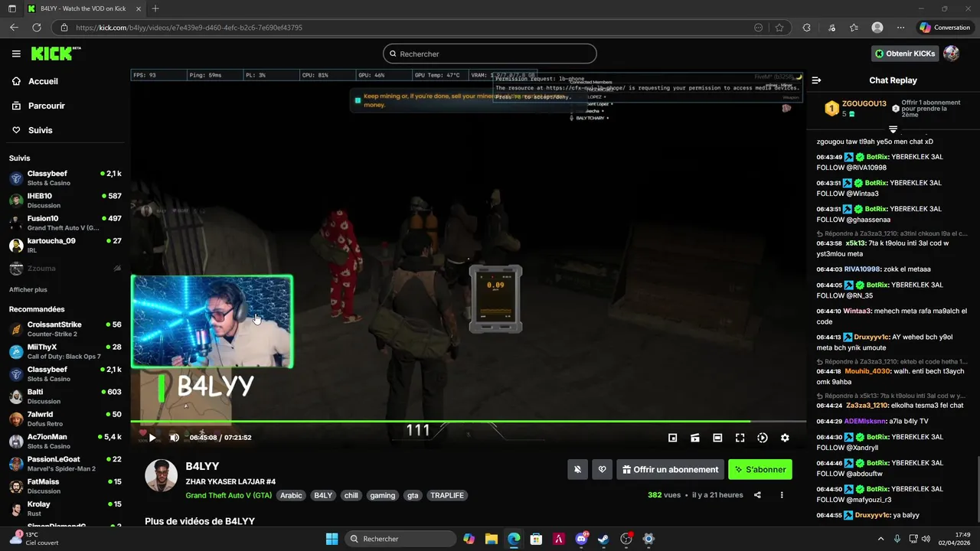Enable mini player mode
This screenshot has height=551, width=980.
pos(672,438)
